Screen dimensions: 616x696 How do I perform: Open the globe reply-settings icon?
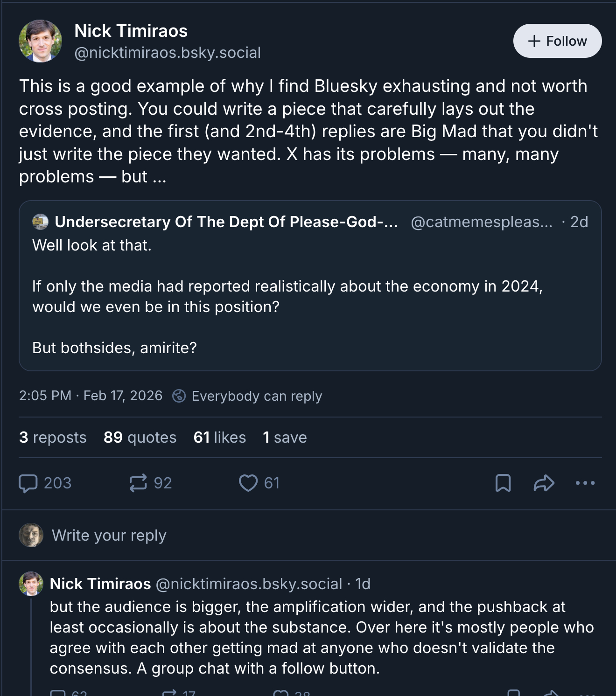[x=179, y=396]
